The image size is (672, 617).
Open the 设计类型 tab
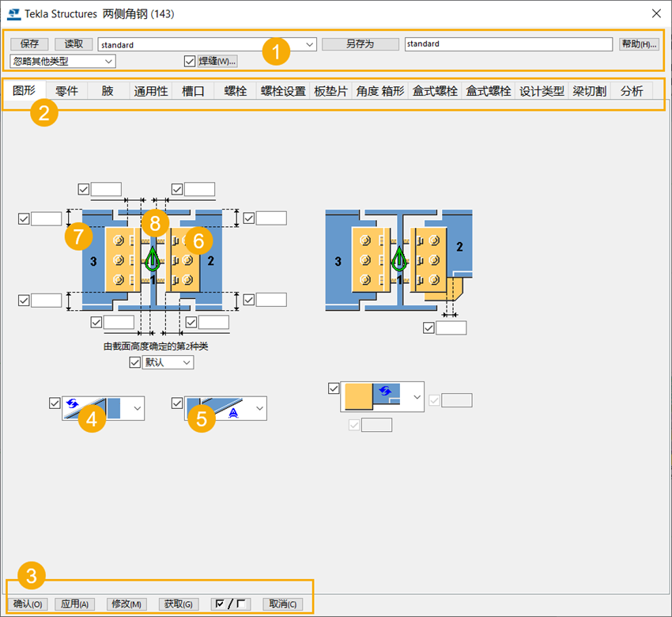point(542,91)
